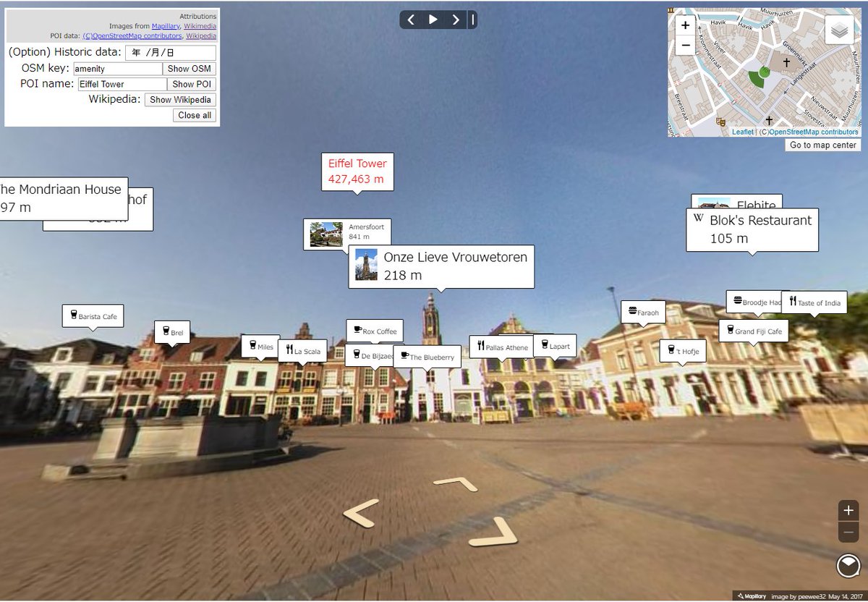868x602 pixels.
Task: Click the Show POI button
Action: tap(192, 84)
